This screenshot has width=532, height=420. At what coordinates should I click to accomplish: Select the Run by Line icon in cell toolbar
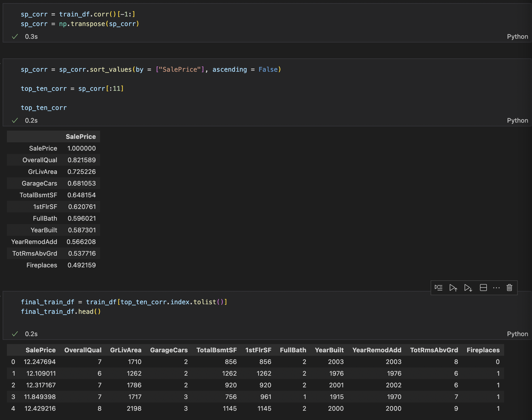(x=439, y=288)
